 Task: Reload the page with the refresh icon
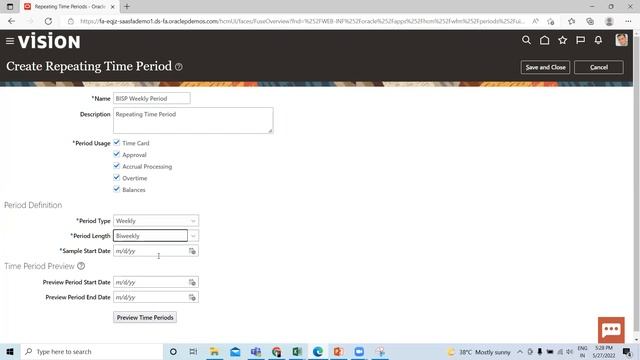(x=48, y=21)
